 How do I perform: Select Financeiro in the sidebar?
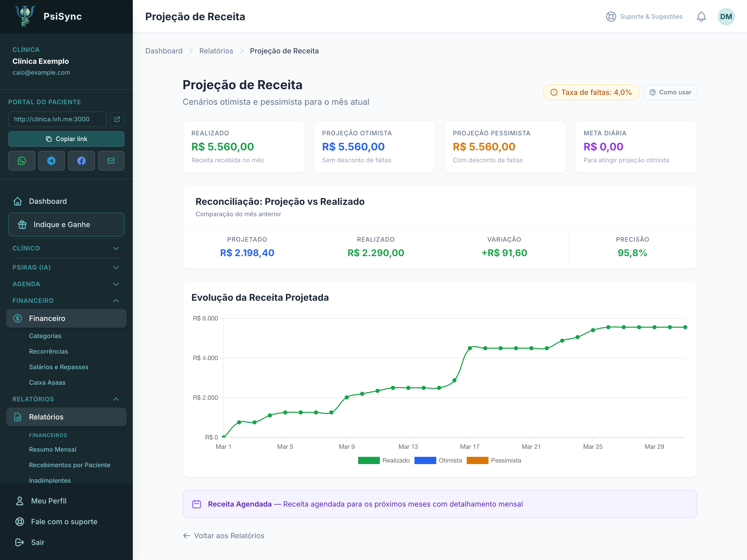pos(66,318)
